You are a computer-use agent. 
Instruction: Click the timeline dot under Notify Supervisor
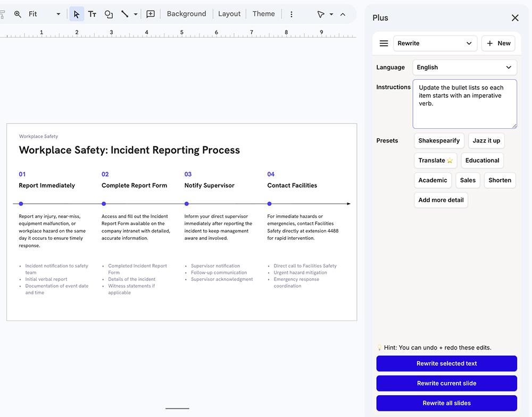tap(187, 204)
